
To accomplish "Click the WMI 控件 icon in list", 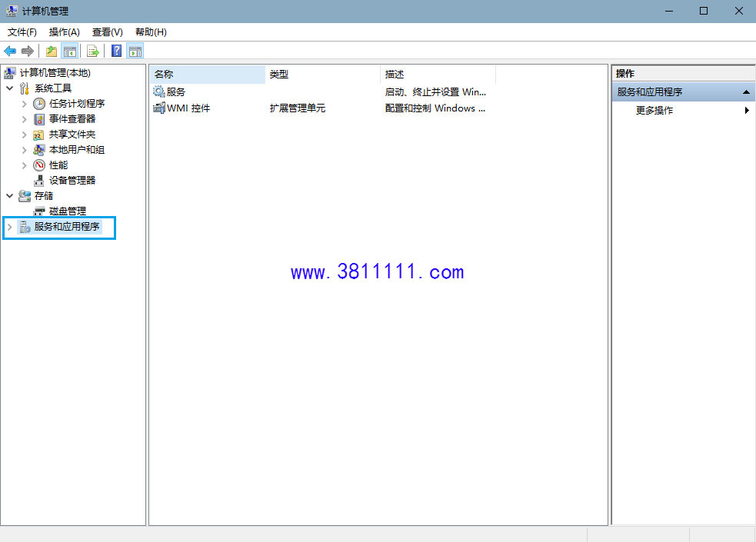I will (158, 108).
